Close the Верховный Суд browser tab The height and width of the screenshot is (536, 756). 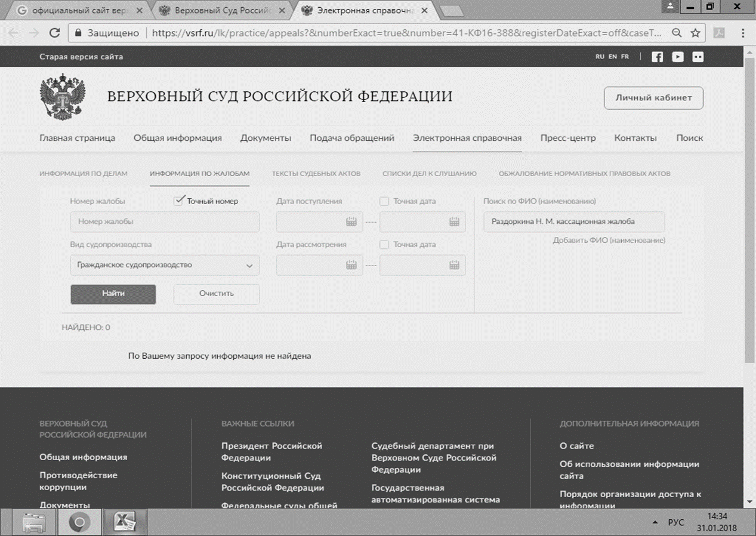click(x=282, y=11)
